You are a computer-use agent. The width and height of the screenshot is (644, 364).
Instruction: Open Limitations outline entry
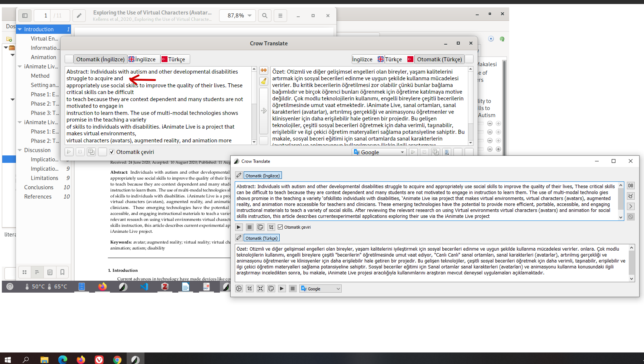45,178
